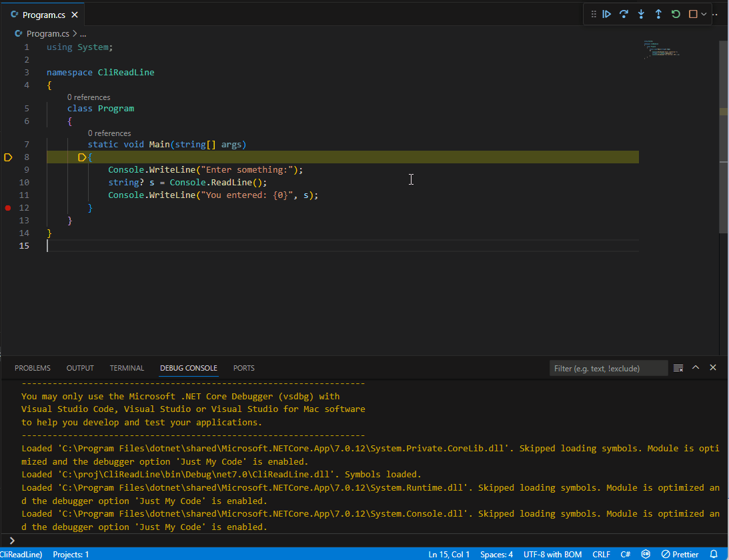Switch to the TERMINAL tab
Image resolution: width=729 pixels, height=560 pixels.
(x=127, y=367)
